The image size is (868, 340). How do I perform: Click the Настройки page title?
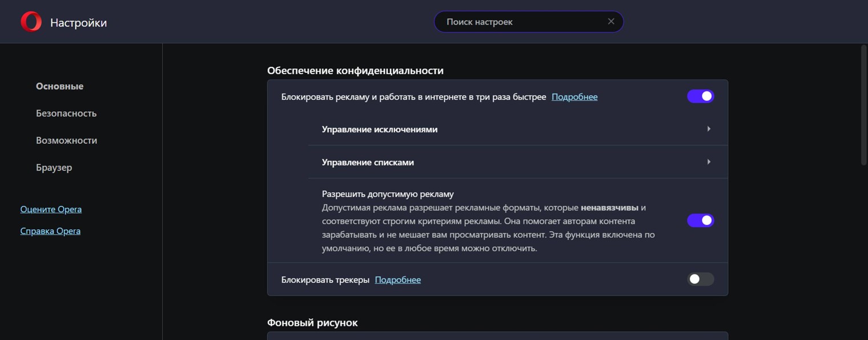pyautogui.click(x=78, y=23)
